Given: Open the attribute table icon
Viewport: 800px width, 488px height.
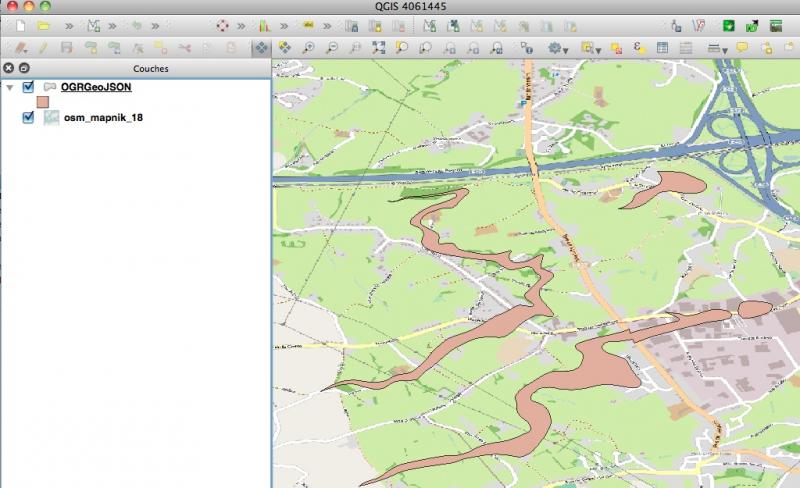Looking at the screenshot, I should coord(662,47).
